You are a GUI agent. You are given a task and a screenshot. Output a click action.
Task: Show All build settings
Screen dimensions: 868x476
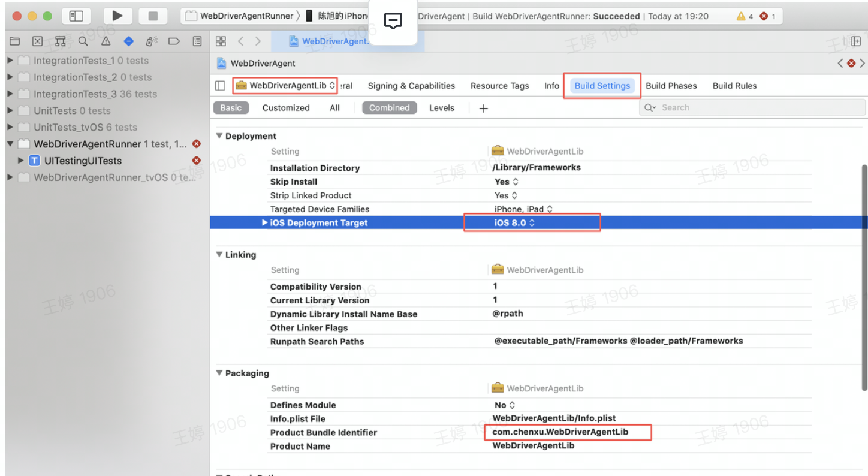334,108
